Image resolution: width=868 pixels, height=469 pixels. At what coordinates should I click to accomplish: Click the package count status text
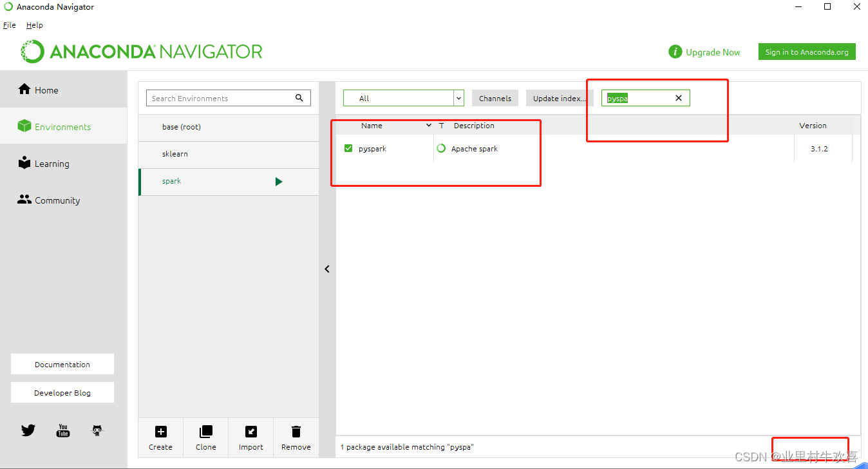point(407,447)
